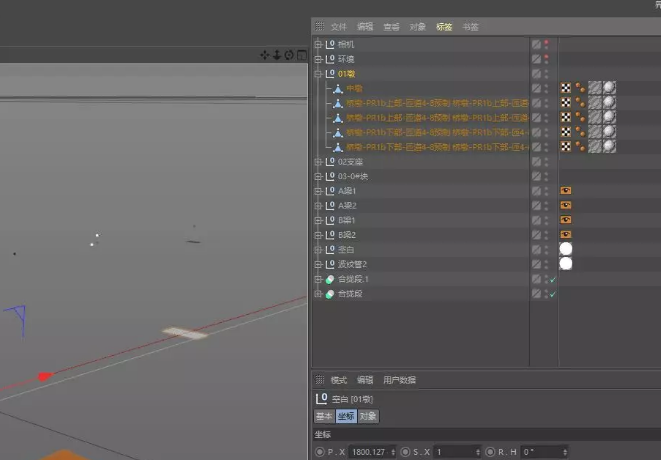This screenshot has width=661, height=460.
Task: Expand the A梁1 tree node
Action: click(318, 191)
